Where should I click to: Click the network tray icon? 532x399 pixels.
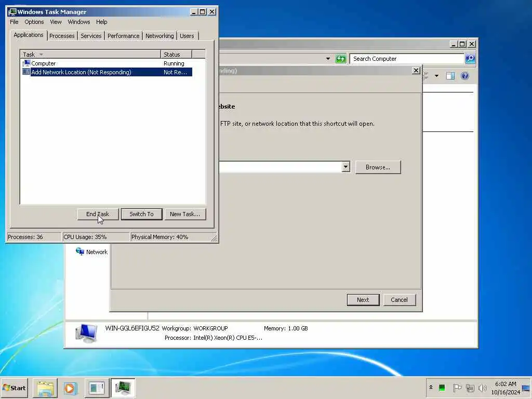(470, 388)
